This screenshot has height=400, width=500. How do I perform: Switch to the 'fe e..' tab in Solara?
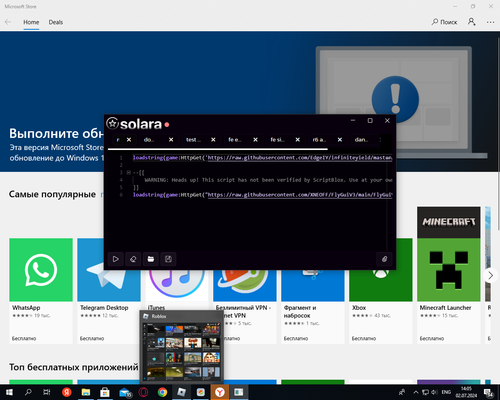235,140
